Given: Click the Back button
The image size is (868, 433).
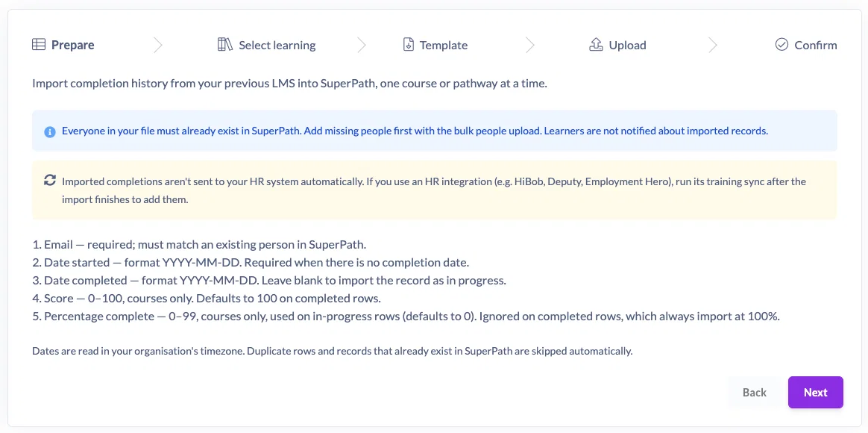Looking at the screenshot, I should click(755, 393).
